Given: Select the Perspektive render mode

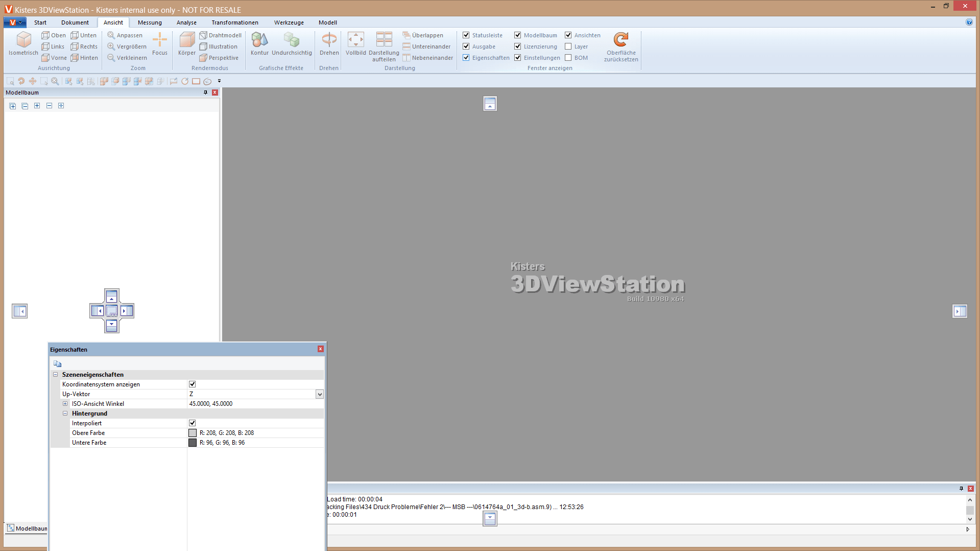Looking at the screenshot, I should (219, 58).
